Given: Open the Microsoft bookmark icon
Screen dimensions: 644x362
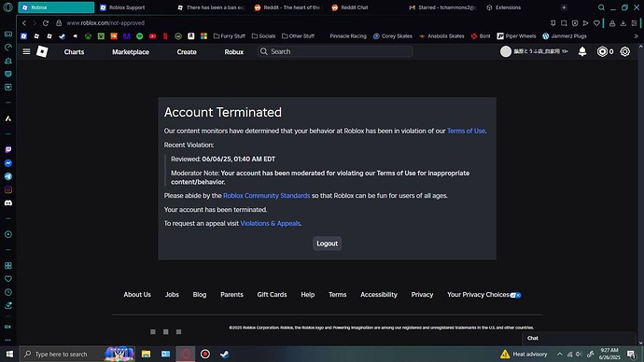Looking at the screenshot, I should 203,36.
